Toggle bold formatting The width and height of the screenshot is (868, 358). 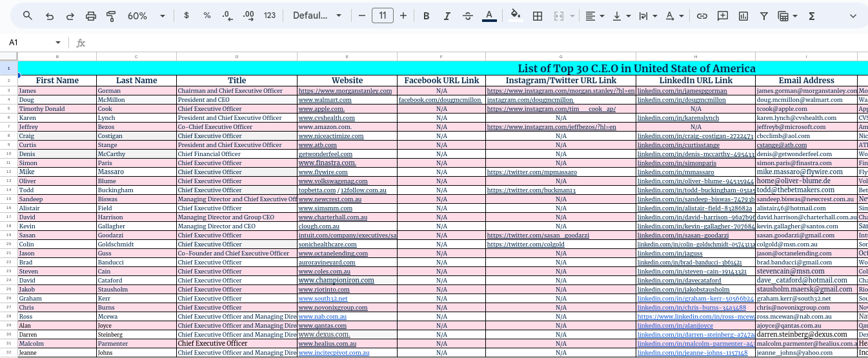pyautogui.click(x=427, y=15)
